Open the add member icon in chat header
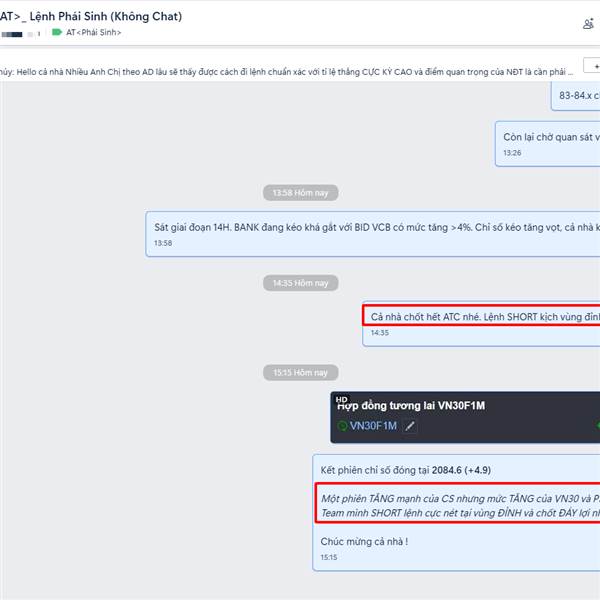Screen dimensions: 600x600 pos(589,24)
